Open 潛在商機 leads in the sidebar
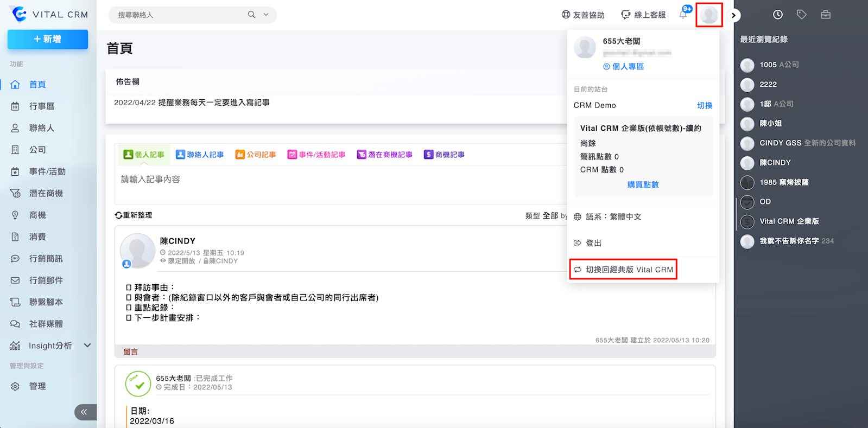The width and height of the screenshot is (868, 428). 46,193
